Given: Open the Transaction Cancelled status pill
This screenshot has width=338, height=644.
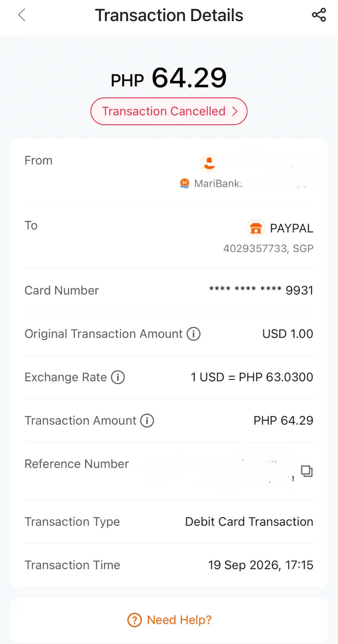Looking at the screenshot, I should (x=169, y=111).
